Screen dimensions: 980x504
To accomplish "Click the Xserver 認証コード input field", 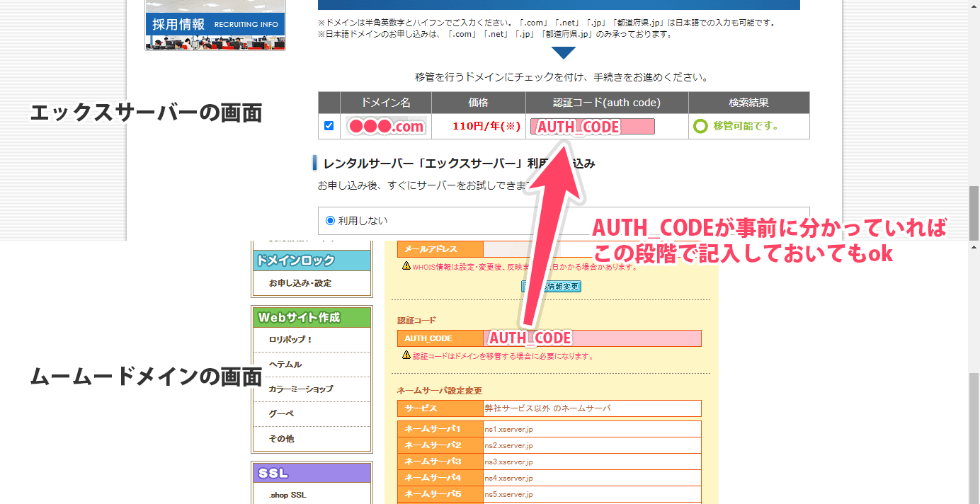I will coord(593,127).
